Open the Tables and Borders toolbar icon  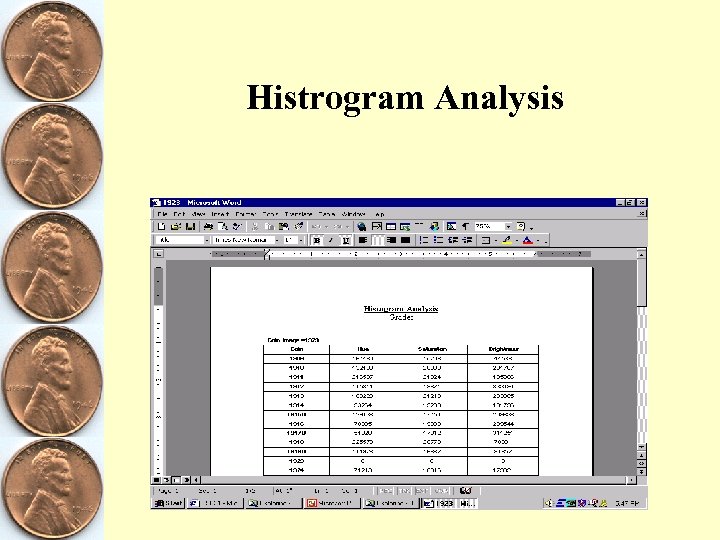pos(377,226)
